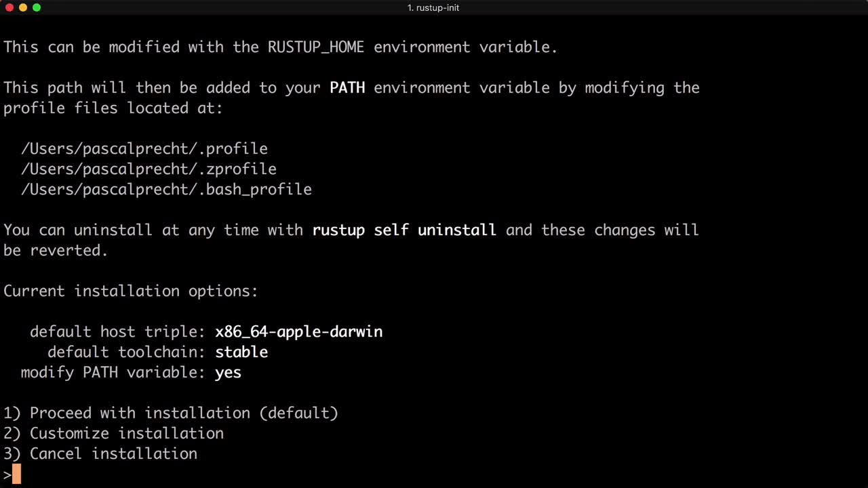The height and width of the screenshot is (488, 868).
Task: Click the 'stable' default toolchain value
Action: click(x=241, y=352)
